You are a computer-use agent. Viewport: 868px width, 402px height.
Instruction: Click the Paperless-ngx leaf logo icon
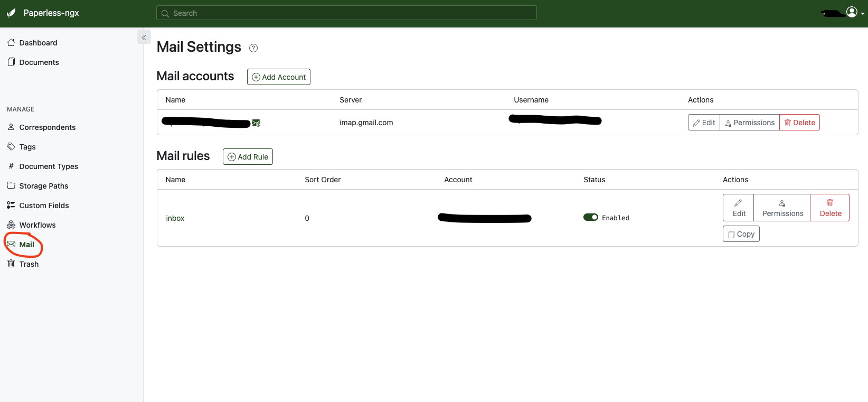point(11,13)
